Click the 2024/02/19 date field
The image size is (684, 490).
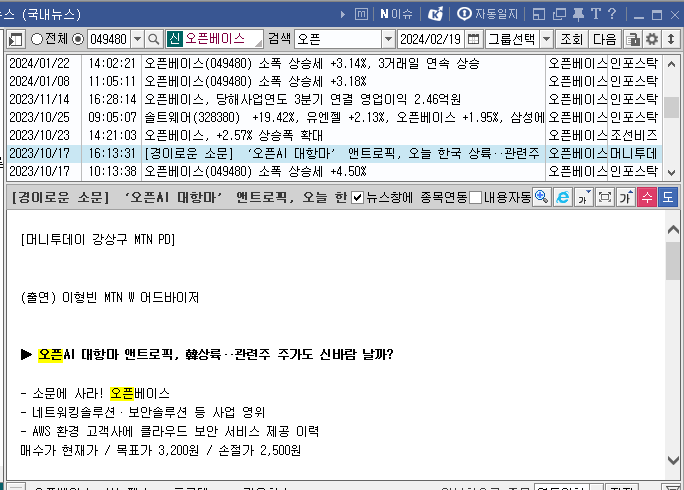(431, 39)
